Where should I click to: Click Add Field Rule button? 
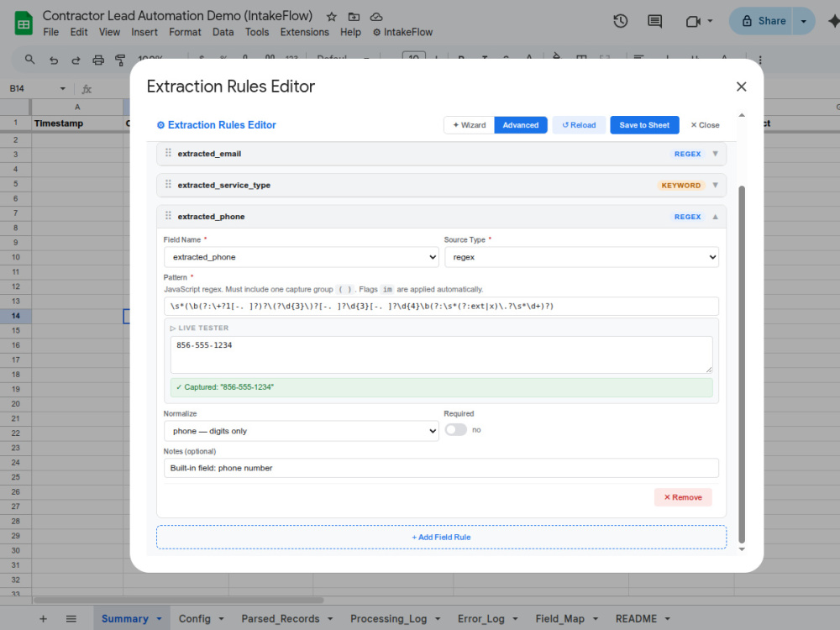(442, 537)
